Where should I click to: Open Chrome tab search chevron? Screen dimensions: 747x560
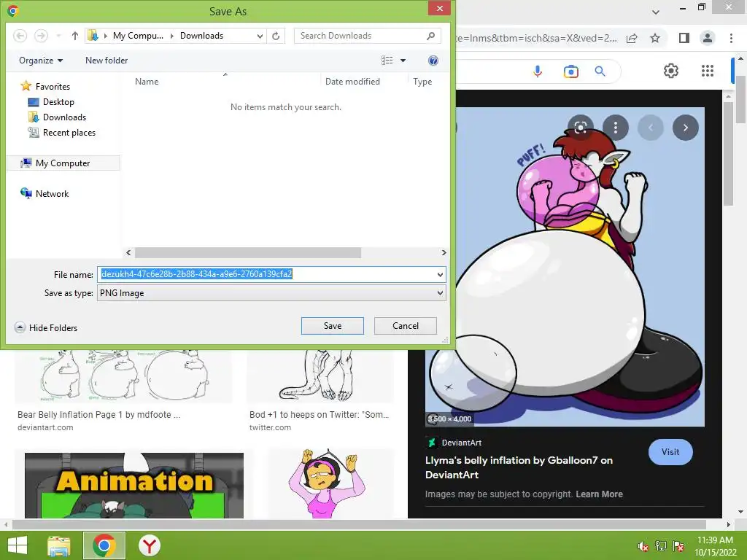(656, 12)
